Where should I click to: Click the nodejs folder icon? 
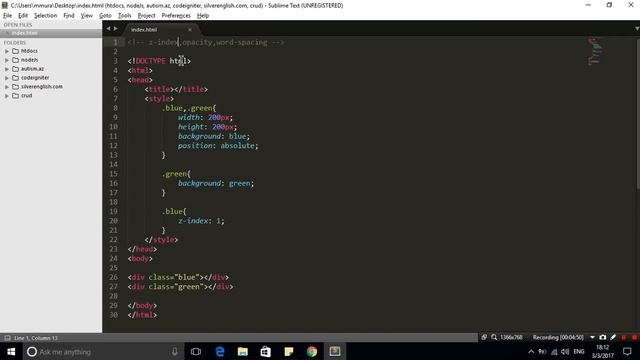pyautogui.click(x=16, y=60)
